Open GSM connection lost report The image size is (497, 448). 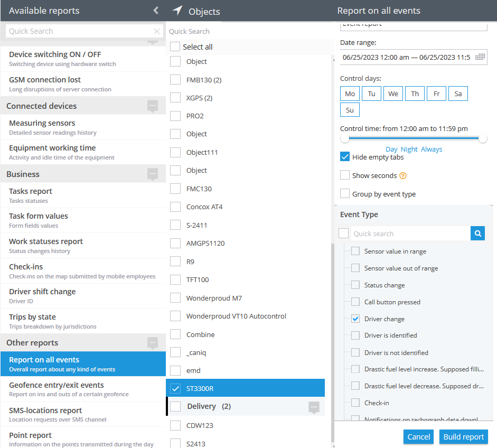(x=83, y=84)
